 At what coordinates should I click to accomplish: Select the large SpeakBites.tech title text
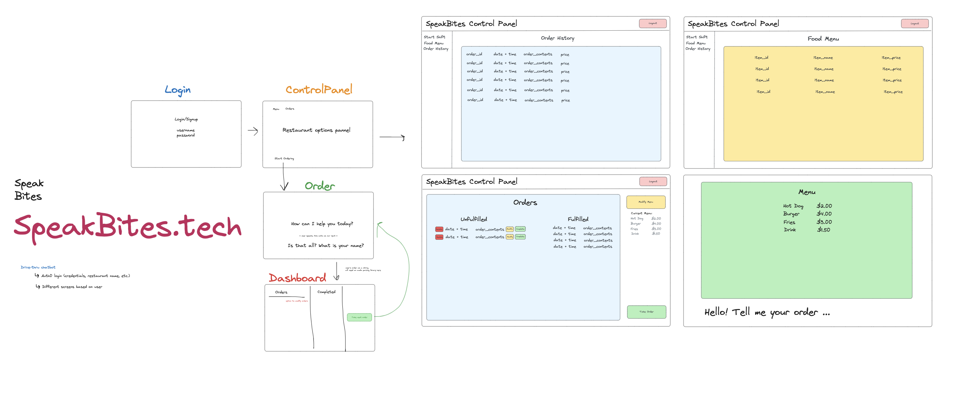coord(127,227)
